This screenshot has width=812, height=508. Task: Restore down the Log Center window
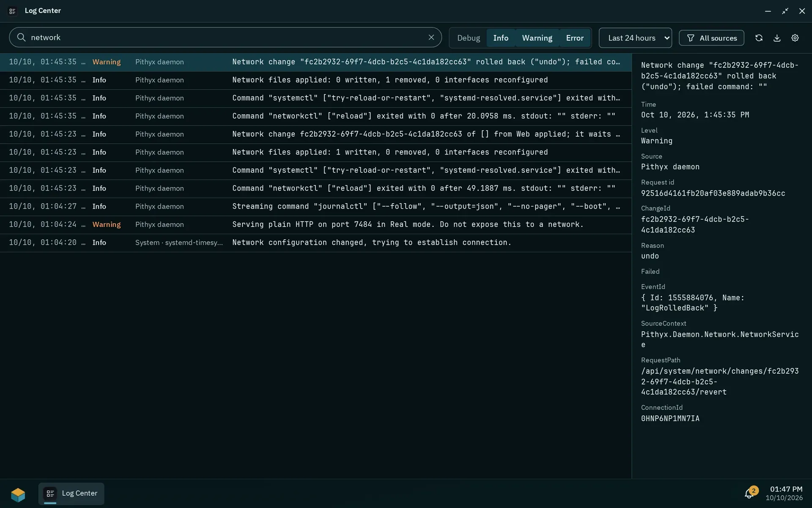tap(785, 11)
